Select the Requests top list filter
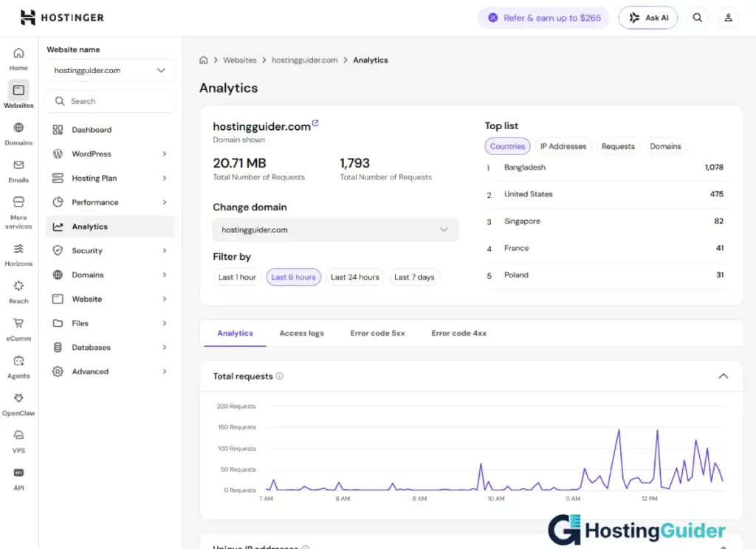Screen dimensions: 756x549 pos(618,146)
